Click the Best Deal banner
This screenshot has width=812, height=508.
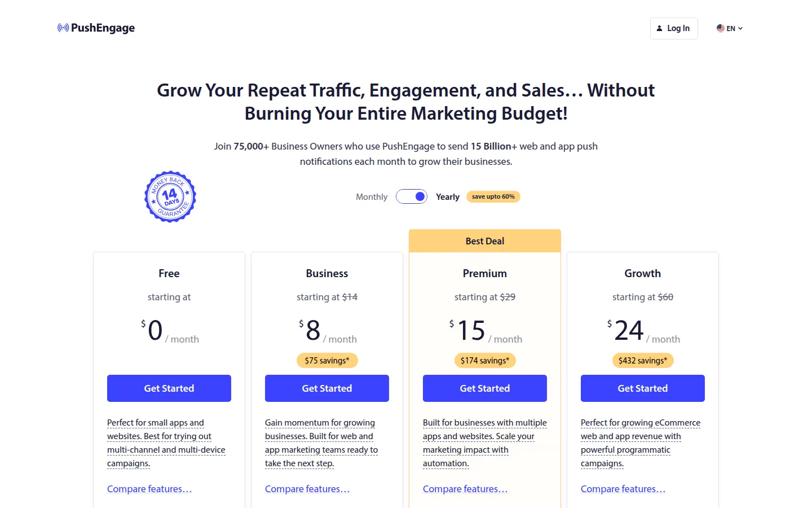click(x=485, y=241)
